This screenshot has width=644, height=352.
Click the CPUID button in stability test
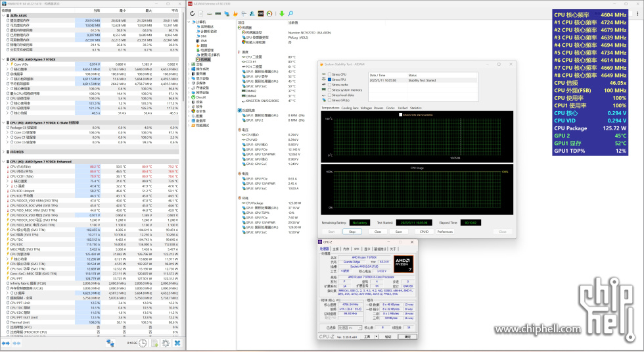pyautogui.click(x=424, y=232)
